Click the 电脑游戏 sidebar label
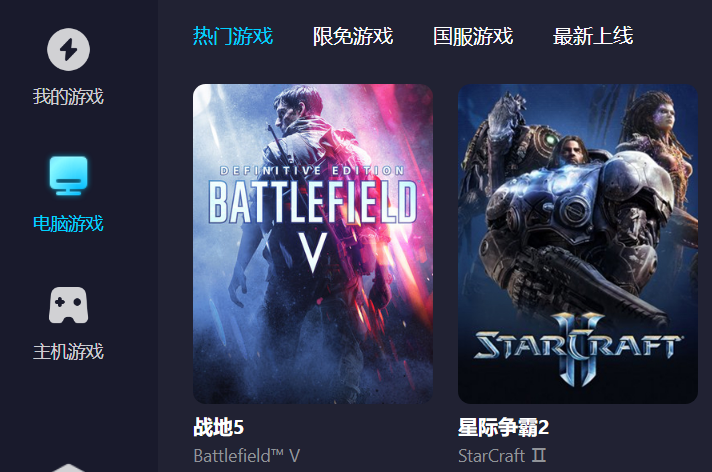Viewport: 712px width, 472px height. coord(68,224)
